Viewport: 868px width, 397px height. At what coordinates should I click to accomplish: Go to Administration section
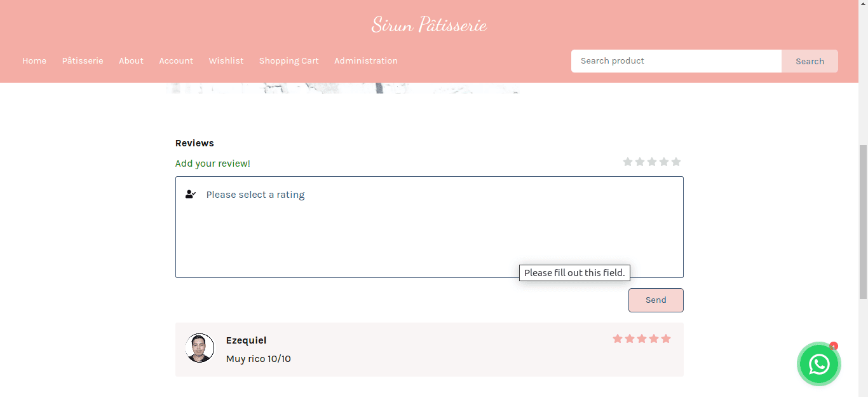(366, 61)
